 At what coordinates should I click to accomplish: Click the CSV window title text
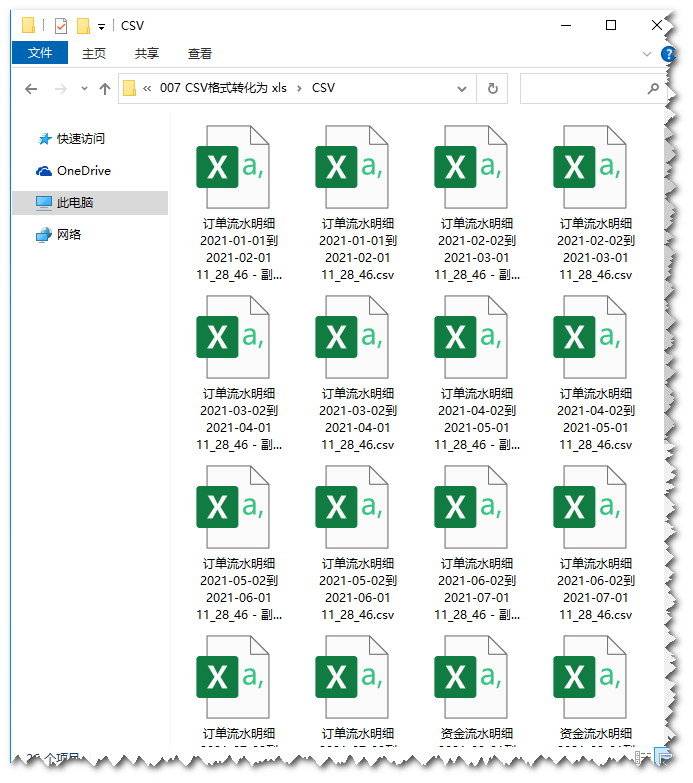click(x=132, y=25)
